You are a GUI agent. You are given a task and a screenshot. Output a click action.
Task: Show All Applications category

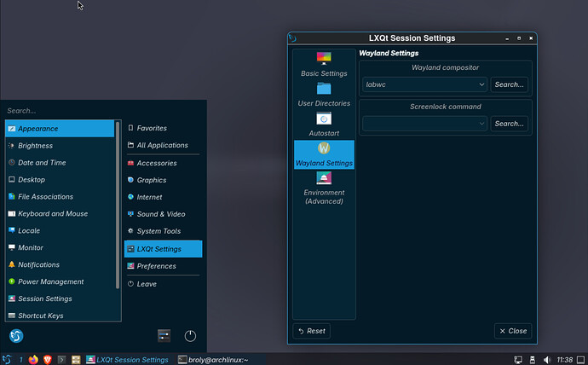[163, 145]
